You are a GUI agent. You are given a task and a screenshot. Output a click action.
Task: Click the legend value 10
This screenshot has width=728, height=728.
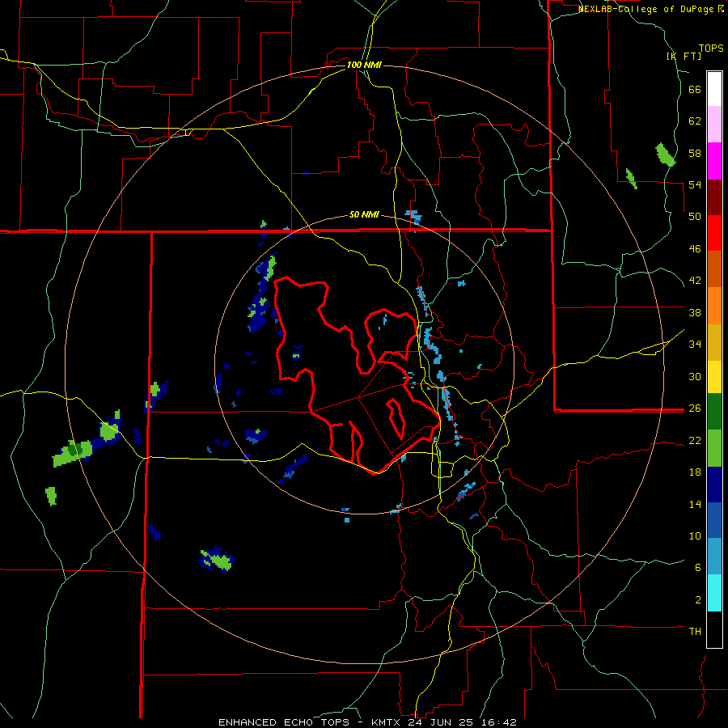(695, 536)
